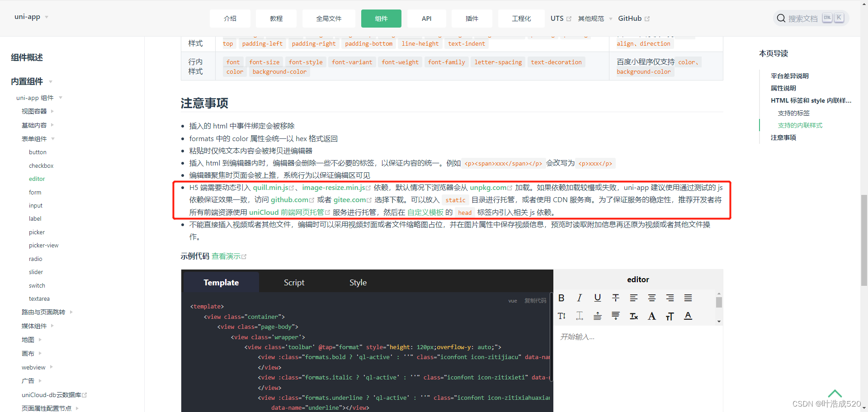Viewport: 868px width, 412px height.
Task: Open the 查看演示 demo link
Action: [x=229, y=256]
